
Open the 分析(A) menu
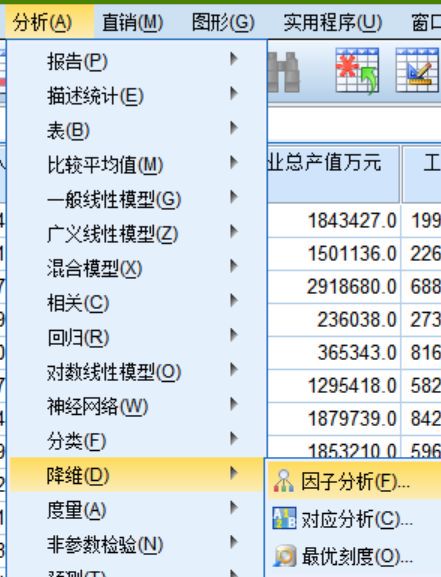coord(42,22)
